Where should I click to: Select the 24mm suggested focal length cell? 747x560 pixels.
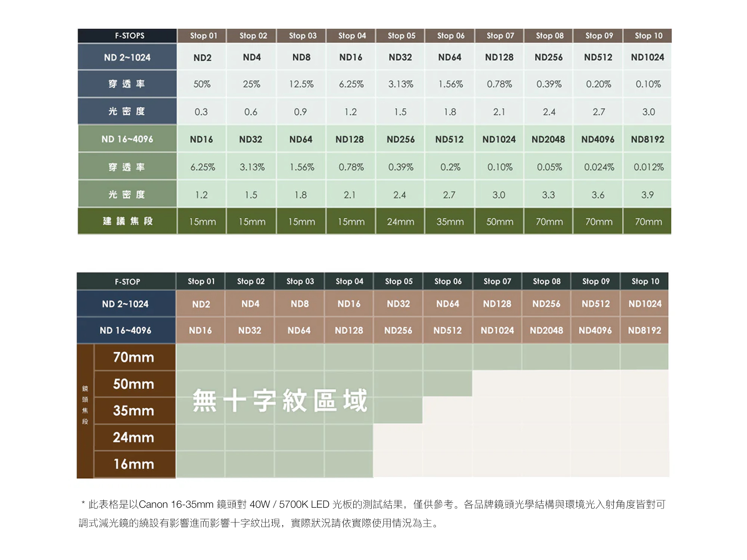pos(400,222)
